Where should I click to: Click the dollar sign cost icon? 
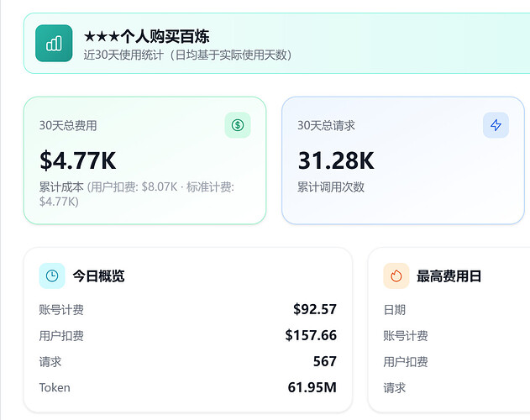pyautogui.click(x=238, y=125)
